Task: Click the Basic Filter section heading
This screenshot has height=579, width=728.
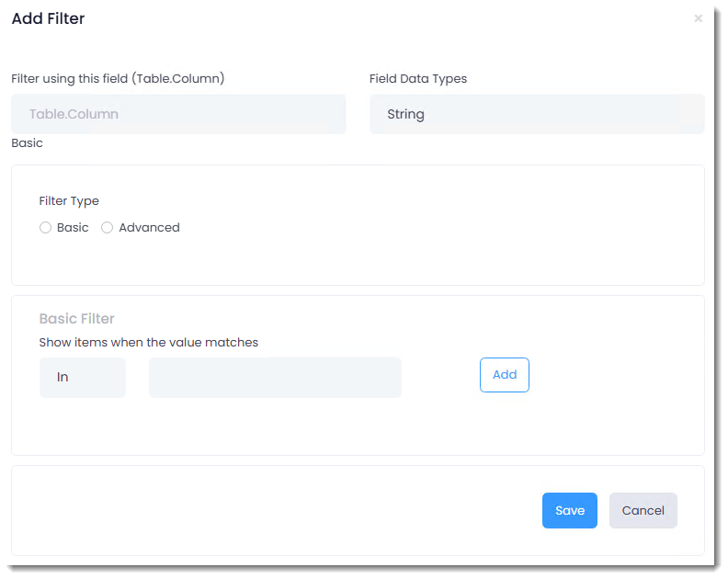Action: pyautogui.click(x=76, y=319)
